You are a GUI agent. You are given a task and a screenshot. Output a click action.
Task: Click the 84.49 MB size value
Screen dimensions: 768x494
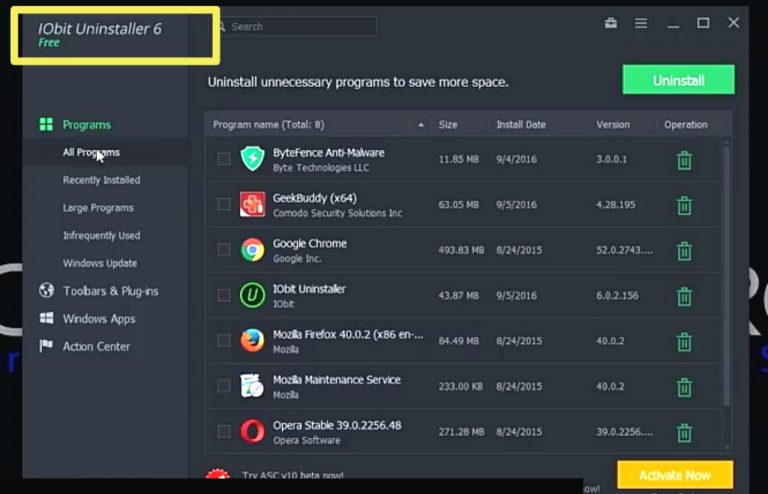[x=458, y=341]
